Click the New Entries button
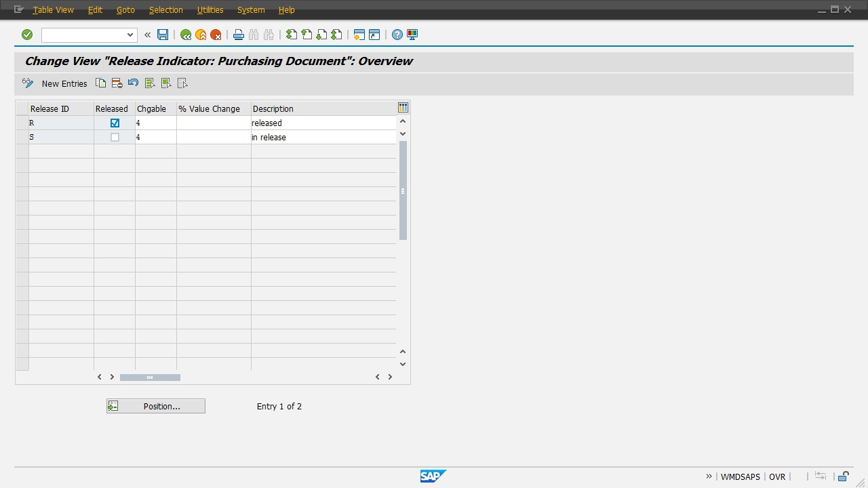Screen dimensions: 868x488 [64, 83]
